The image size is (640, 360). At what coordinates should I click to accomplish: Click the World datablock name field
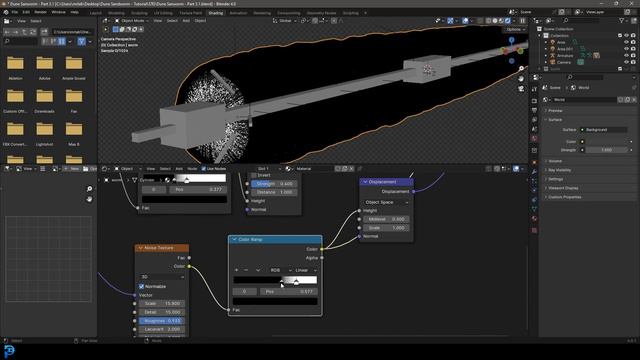click(584, 100)
